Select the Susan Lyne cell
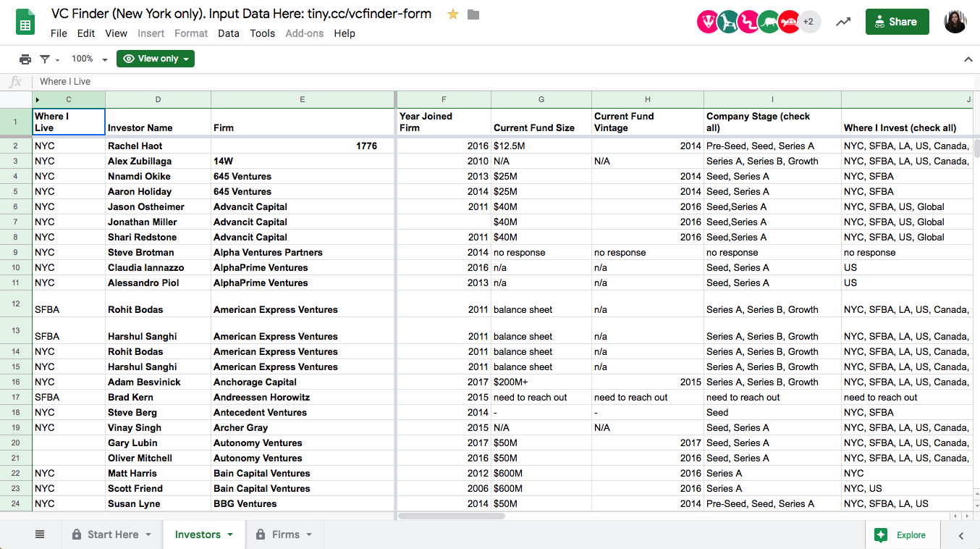The image size is (980, 549). tap(158, 503)
